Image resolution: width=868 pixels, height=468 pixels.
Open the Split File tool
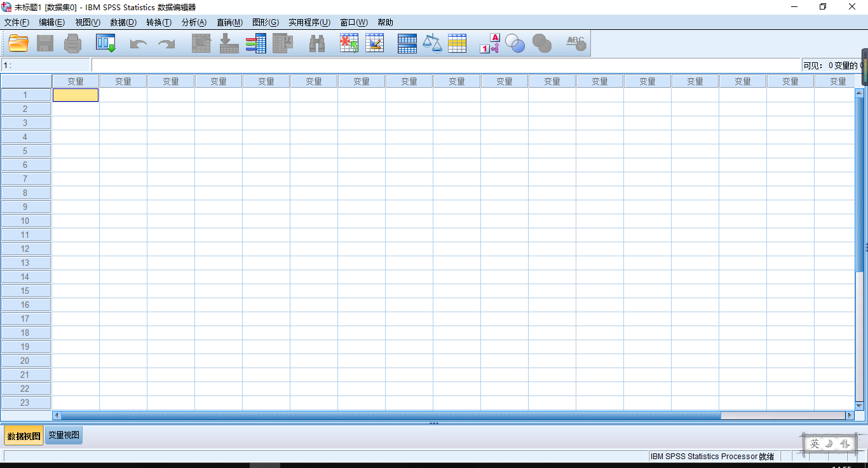407,43
